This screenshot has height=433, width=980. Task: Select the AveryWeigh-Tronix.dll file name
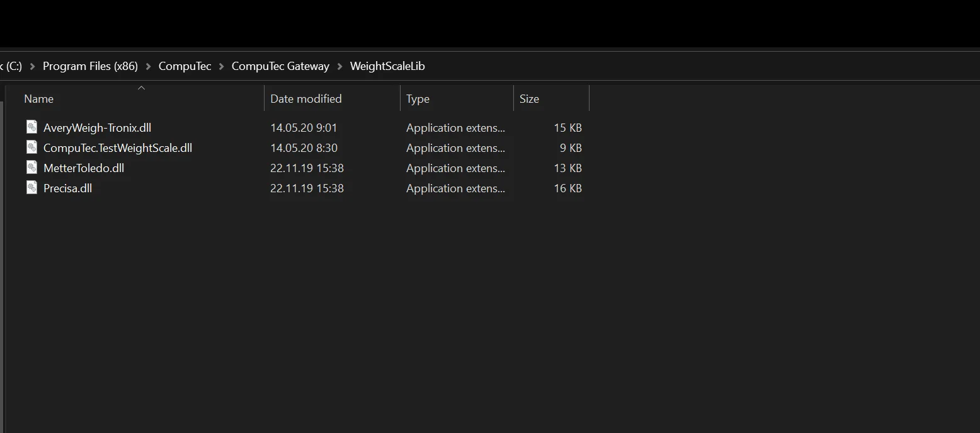pyautogui.click(x=97, y=128)
